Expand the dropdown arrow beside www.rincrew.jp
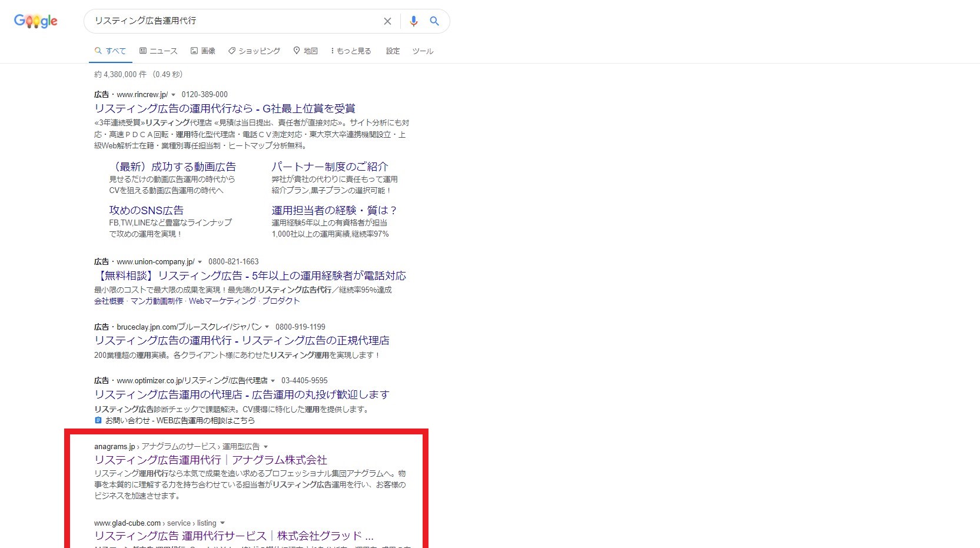The height and width of the screenshot is (548, 980). point(174,95)
